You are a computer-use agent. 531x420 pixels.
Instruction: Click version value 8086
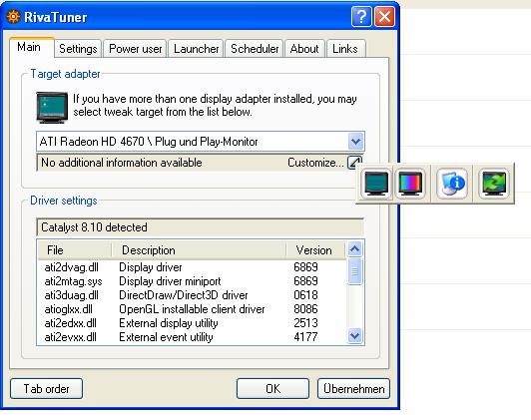pos(305,309)
